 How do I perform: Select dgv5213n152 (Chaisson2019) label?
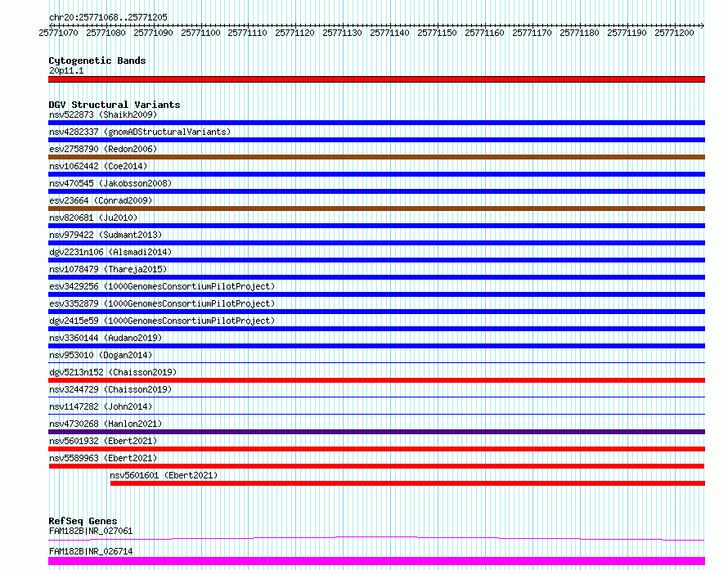click(x=113, y=372)
